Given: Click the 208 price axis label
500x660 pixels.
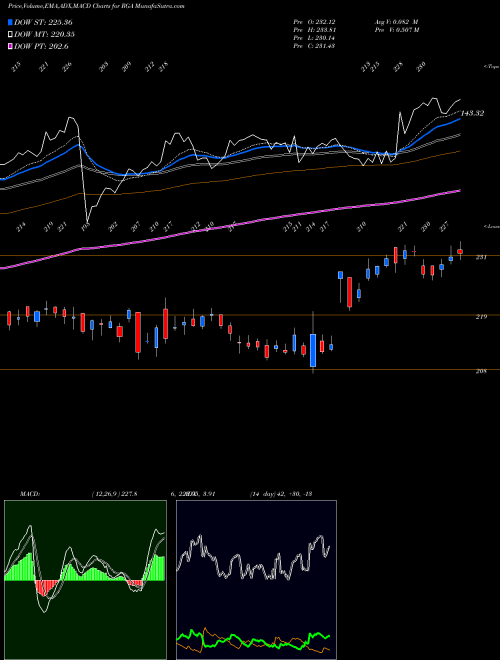Looking at the screenshot, I should point(481,371).
